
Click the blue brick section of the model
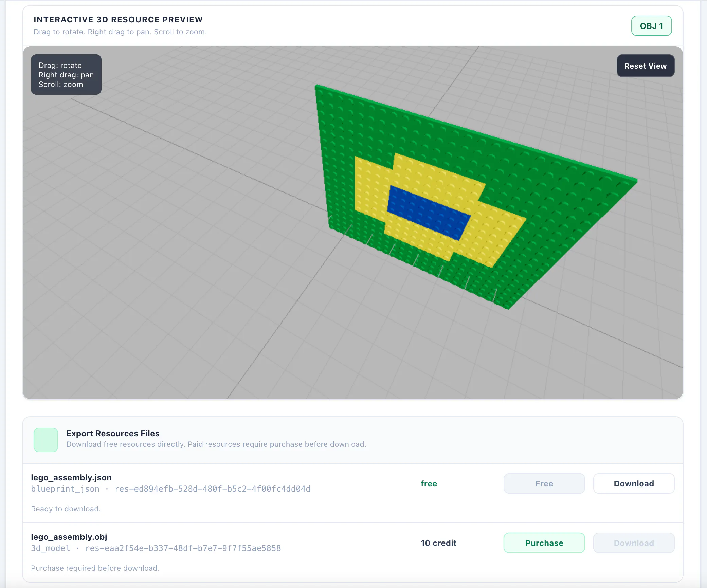pyautogui.click(x=429, y=213)
